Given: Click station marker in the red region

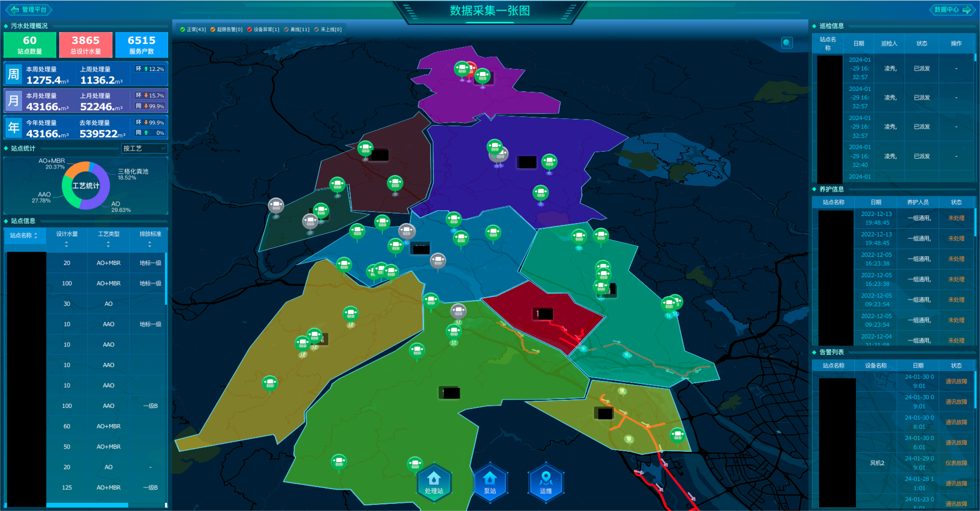Looking at the screenshot, I should [x=543, y=313].
